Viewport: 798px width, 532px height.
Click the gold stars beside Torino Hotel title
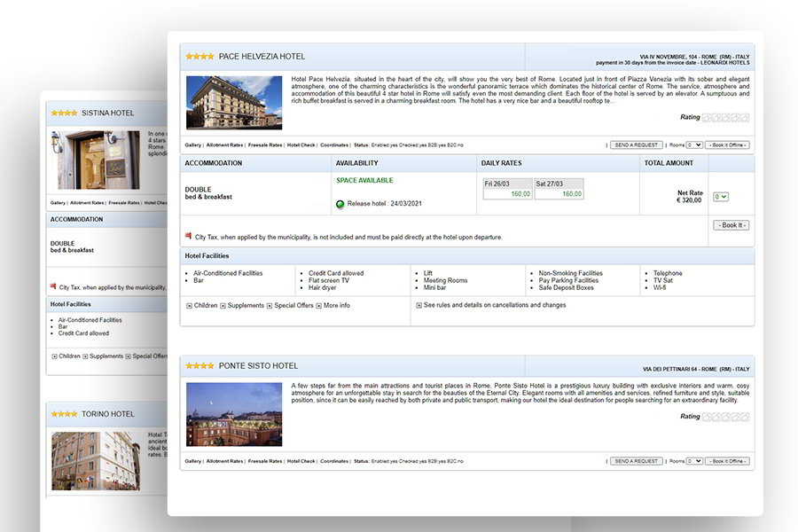click(x=64, y=414)
